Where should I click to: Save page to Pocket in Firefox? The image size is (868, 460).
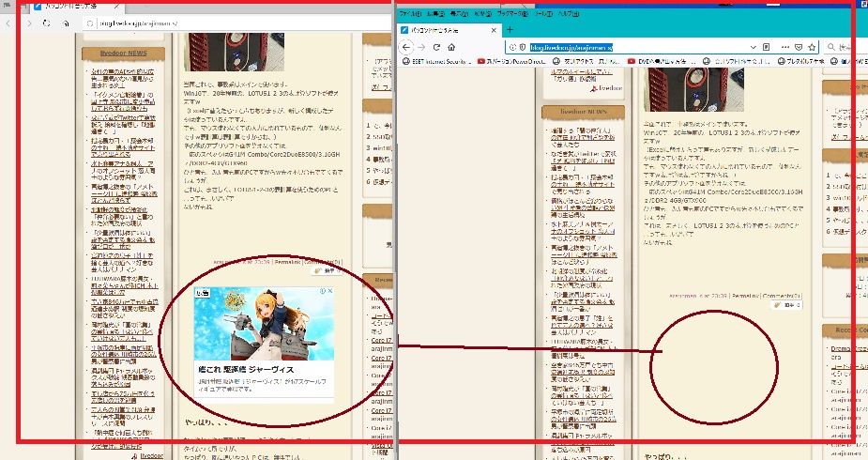click(799, 48)
